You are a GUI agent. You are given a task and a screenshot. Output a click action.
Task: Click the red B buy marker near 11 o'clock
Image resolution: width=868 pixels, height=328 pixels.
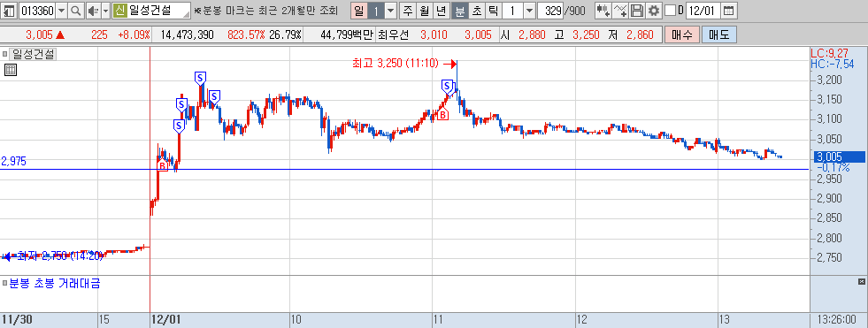pos(442,115)
